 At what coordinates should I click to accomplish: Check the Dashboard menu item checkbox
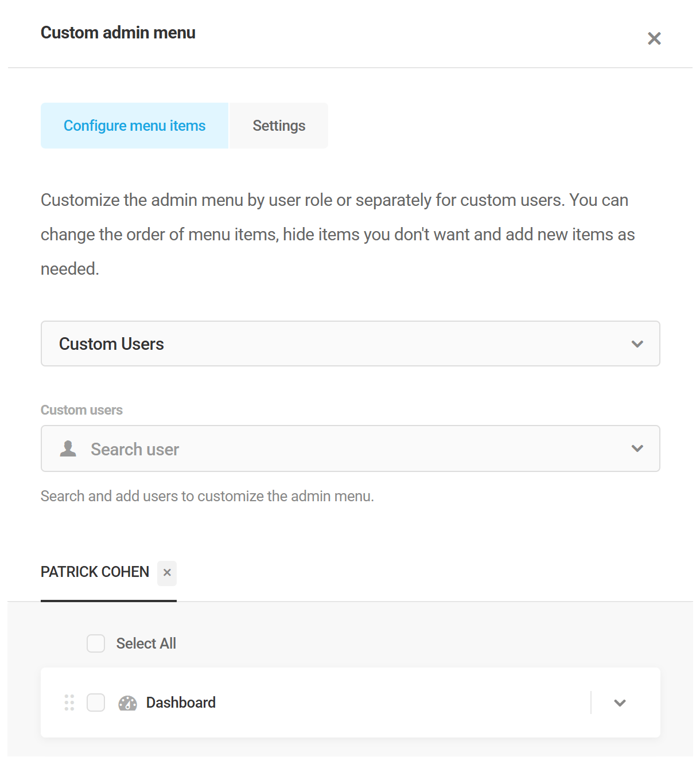(x=95, y=703)
